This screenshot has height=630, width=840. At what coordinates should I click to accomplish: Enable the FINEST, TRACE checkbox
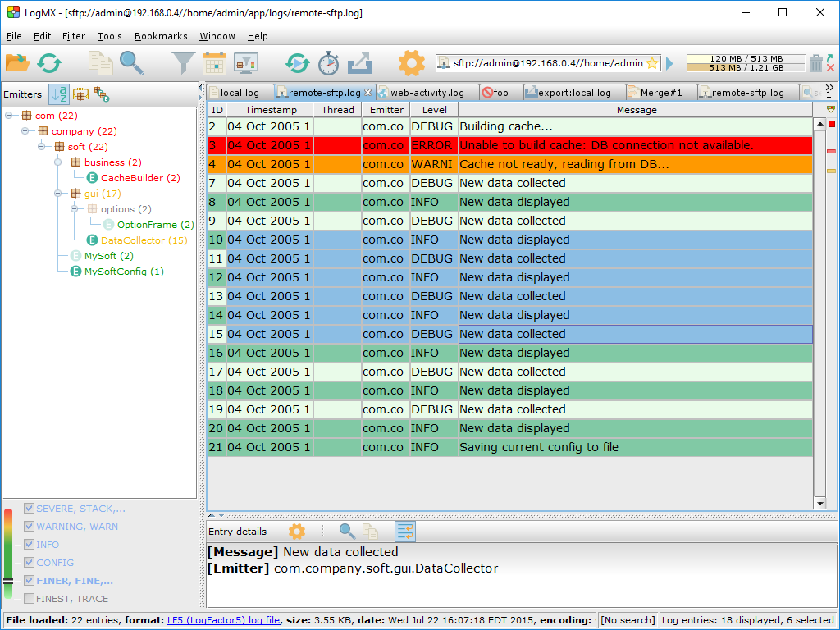(x=30, y=599)
